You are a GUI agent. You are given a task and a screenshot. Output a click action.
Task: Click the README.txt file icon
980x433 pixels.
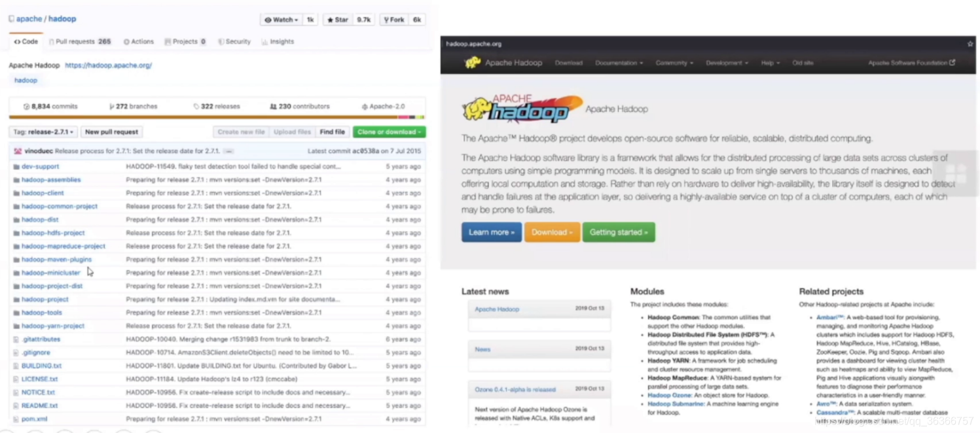coord(16,406)
